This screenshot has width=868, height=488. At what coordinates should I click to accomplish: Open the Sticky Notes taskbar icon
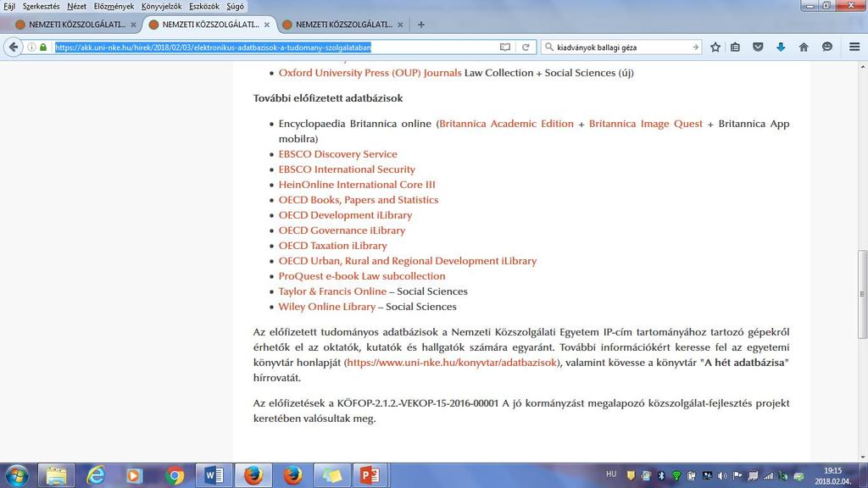click(x=331, y=475)
